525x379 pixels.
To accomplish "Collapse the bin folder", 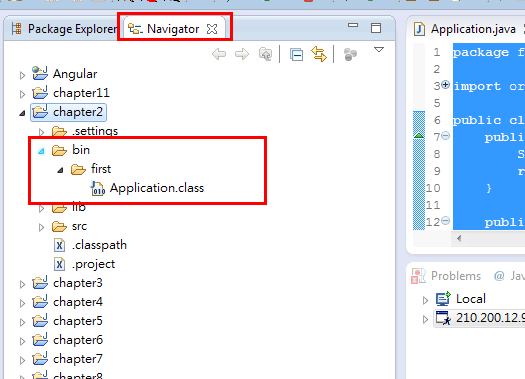I will (x=41, y=151).
